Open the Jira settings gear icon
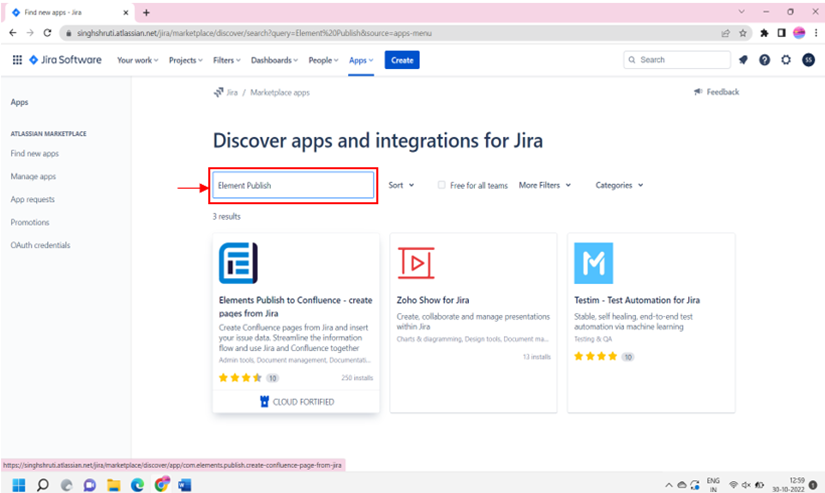825x493 pixels. click(786, 60)
